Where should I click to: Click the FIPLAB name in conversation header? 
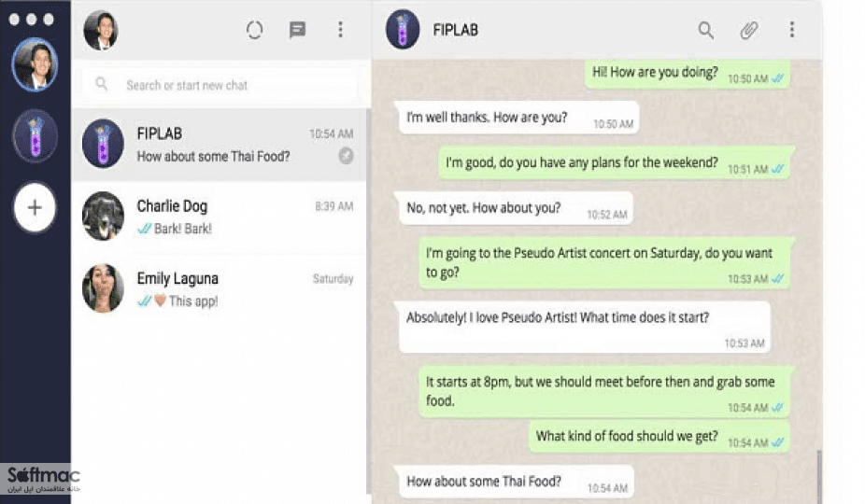click(x=455, y=30)
